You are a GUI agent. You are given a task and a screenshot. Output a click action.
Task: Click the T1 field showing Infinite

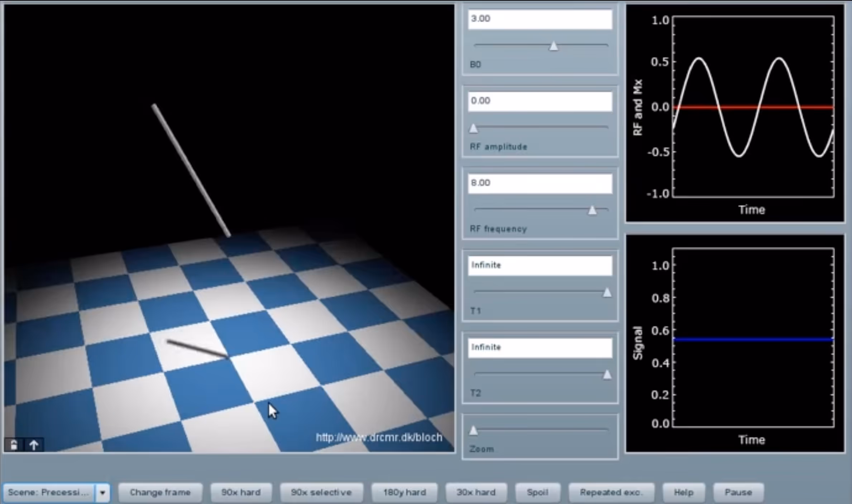coord(540,266)
